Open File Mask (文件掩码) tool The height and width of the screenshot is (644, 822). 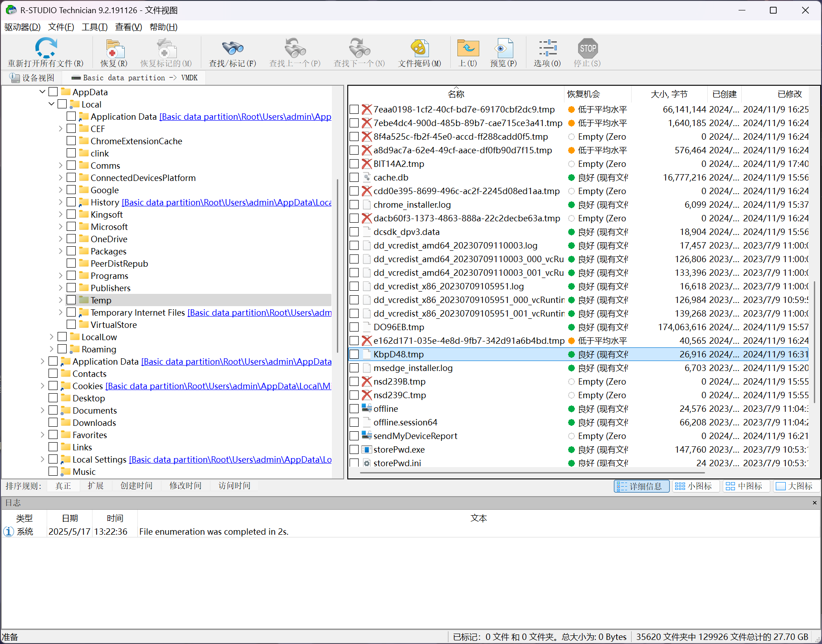(419, 49)
